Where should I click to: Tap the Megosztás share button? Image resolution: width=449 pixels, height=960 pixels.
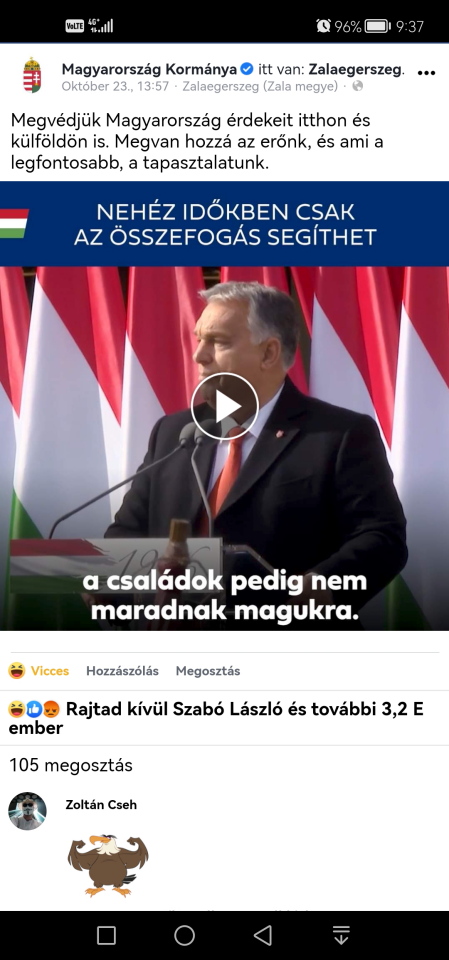pyautogui.click(x=208, y=670)
